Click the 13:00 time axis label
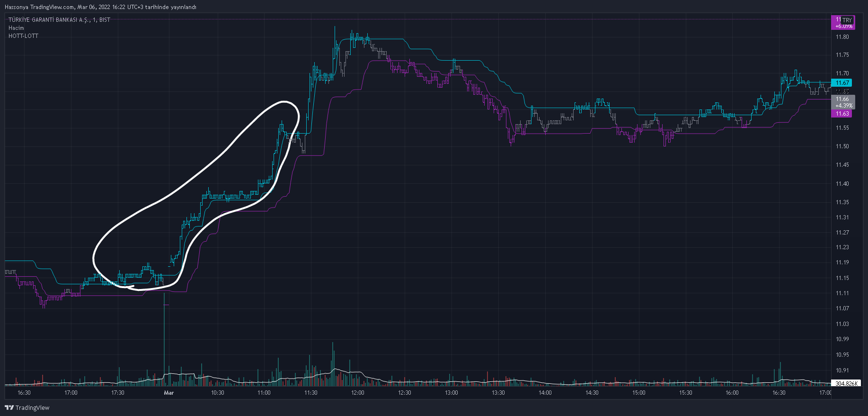This screenshot has height=416, width=868. click(452, 393)
